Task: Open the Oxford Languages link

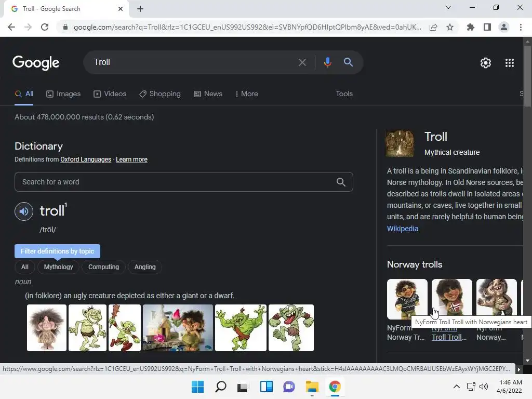Action: pyautogui.click(x=86, y=159)
